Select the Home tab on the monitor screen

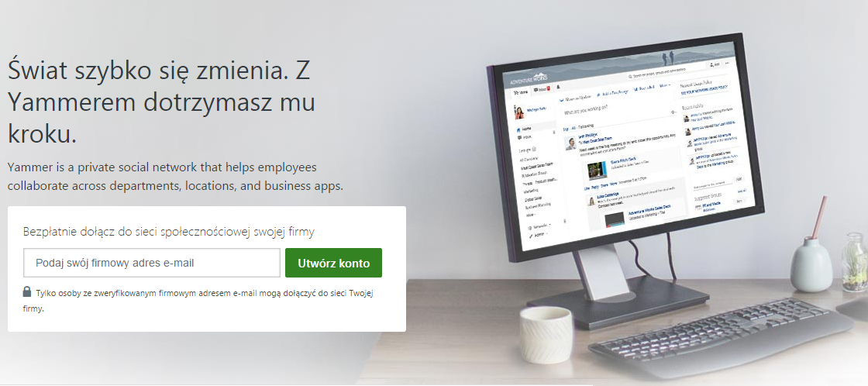(521, 92)
